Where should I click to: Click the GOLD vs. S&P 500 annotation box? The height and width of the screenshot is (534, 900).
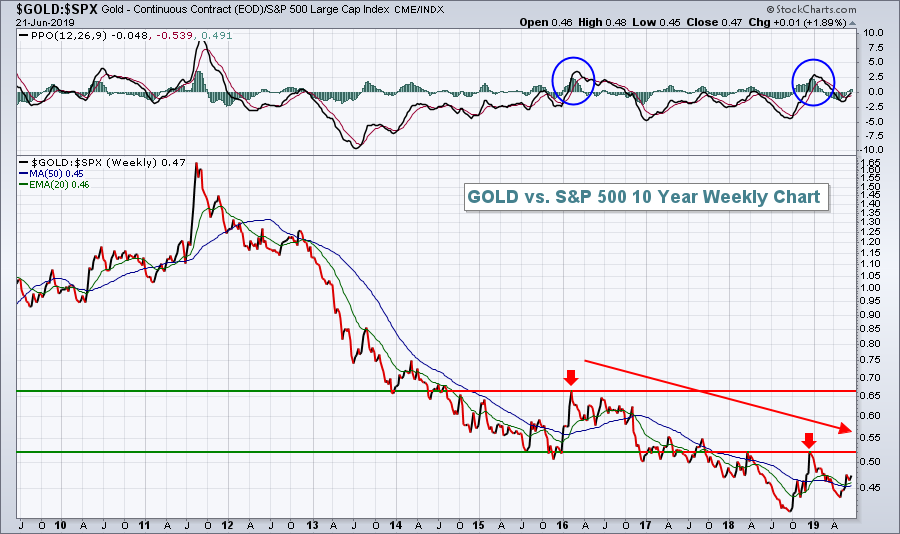click(646, 197)
